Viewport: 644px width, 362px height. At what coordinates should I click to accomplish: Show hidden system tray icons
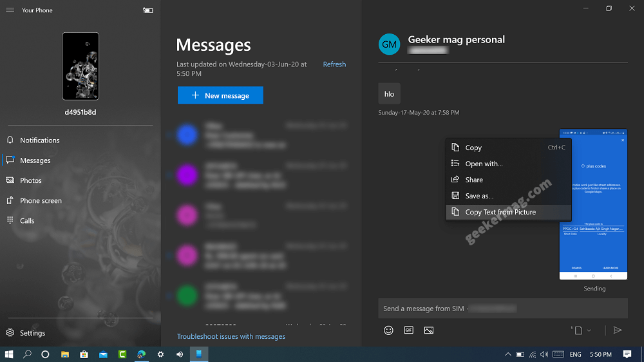coord(507,354)
